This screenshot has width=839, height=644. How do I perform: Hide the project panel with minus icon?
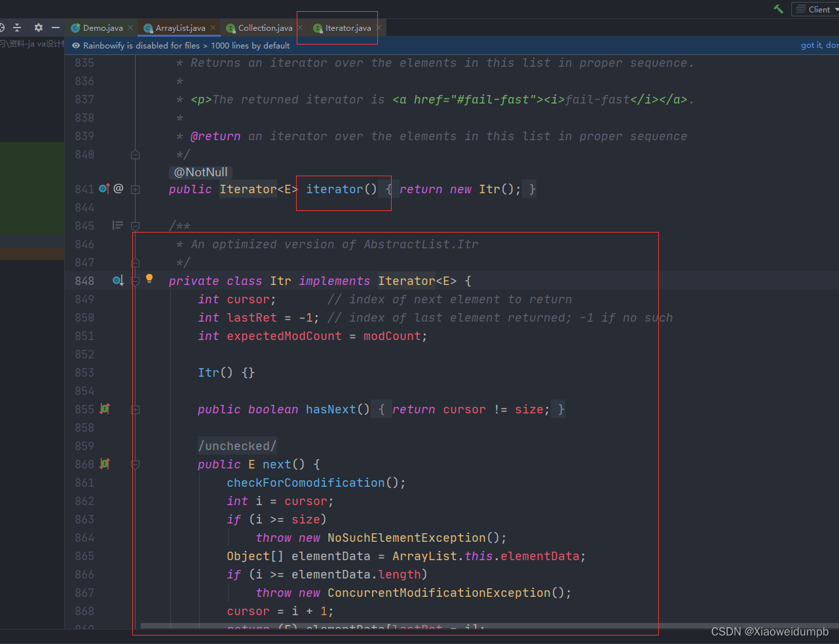point(56,28)
